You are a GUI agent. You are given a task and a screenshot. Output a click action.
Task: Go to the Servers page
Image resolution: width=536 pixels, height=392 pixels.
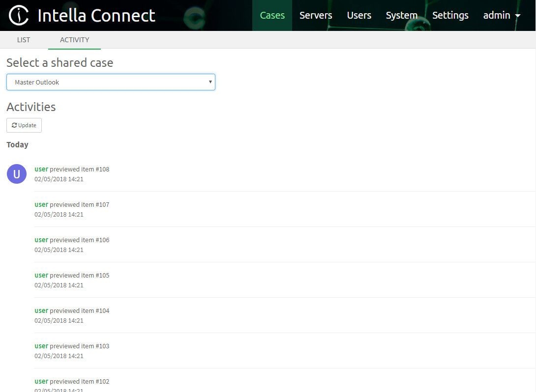click(316, 16)
